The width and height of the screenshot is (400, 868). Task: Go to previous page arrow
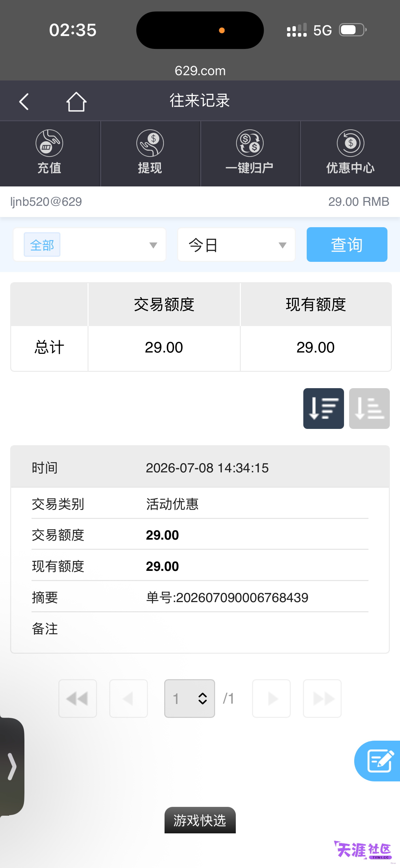point(129,699)
